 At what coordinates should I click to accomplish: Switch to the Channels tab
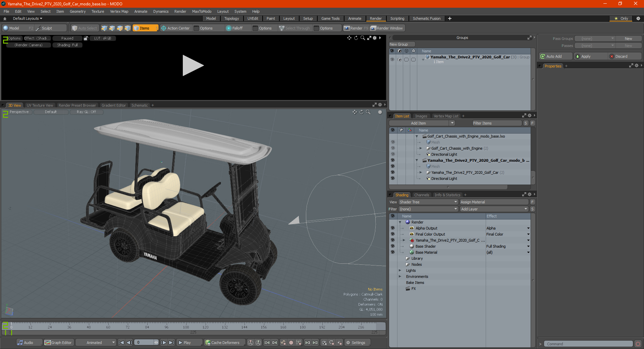pos(421,195)
